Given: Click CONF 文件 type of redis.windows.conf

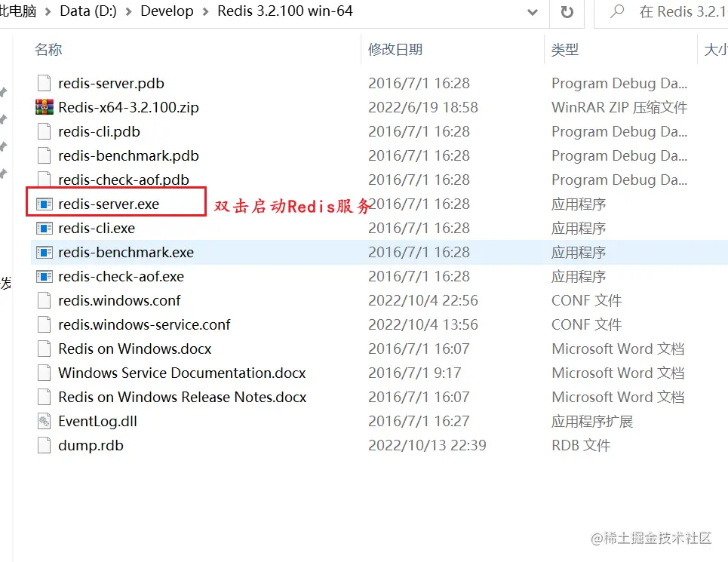Looking at the screenshot, I should click(586, 301).
